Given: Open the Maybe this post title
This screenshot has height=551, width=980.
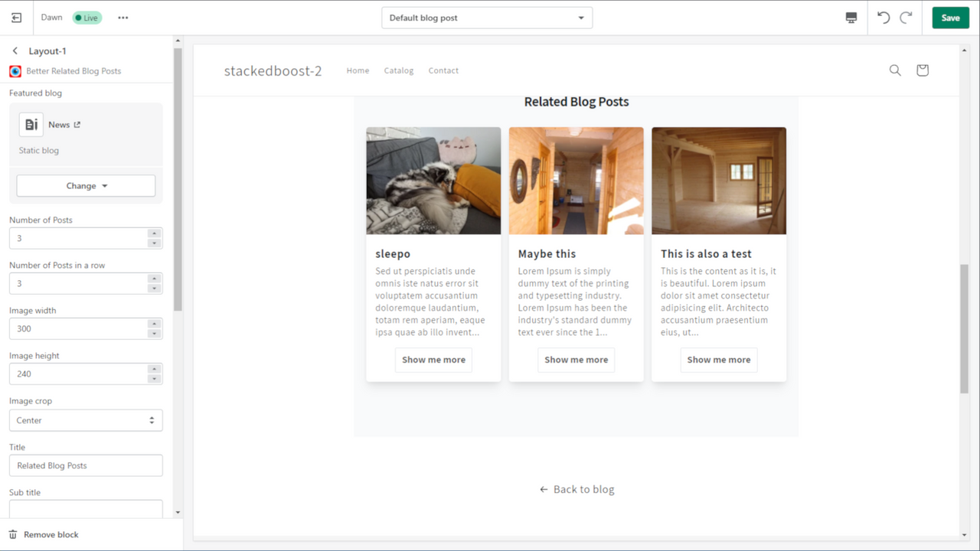Looking at the screenshot, I should click(547, 254).
